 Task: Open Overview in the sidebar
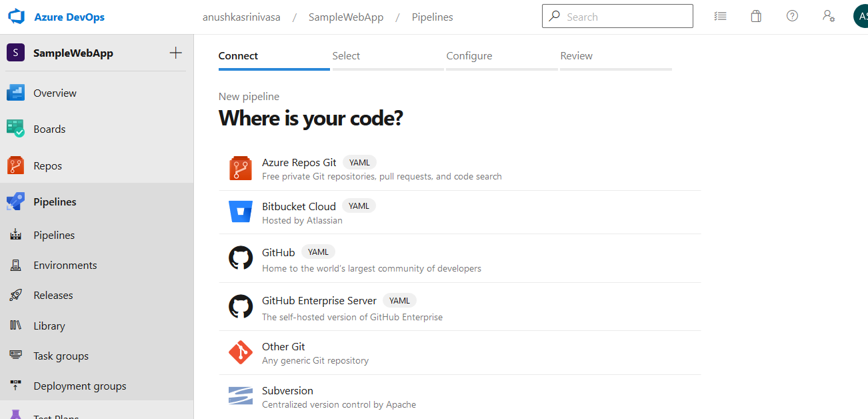pyautogui.click(x=97, y=93)
